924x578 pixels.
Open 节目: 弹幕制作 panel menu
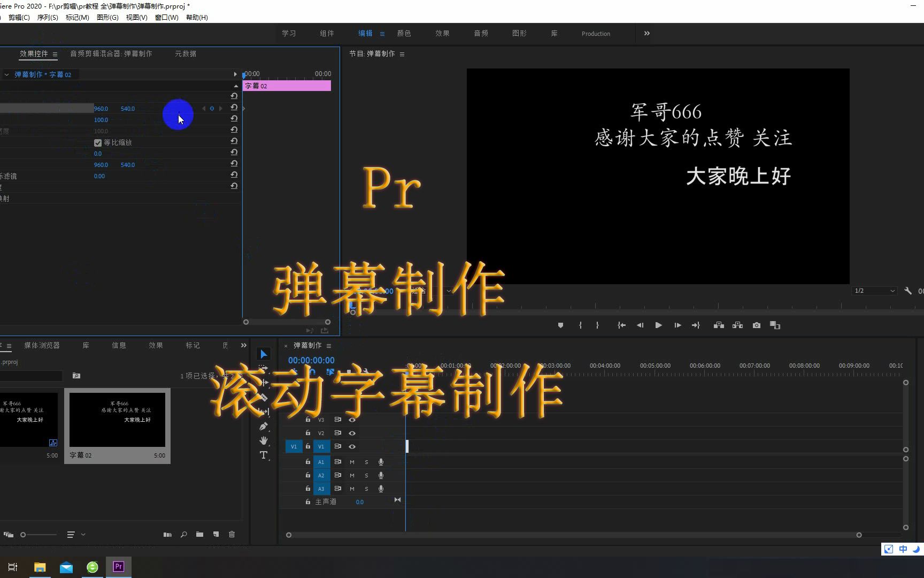pos(402,54)
